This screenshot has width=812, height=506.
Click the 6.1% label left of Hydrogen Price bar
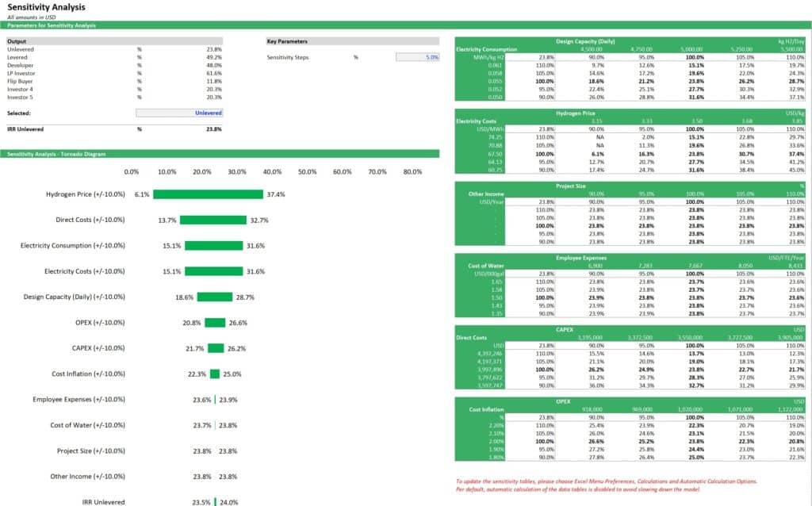[x=142, y=195]
